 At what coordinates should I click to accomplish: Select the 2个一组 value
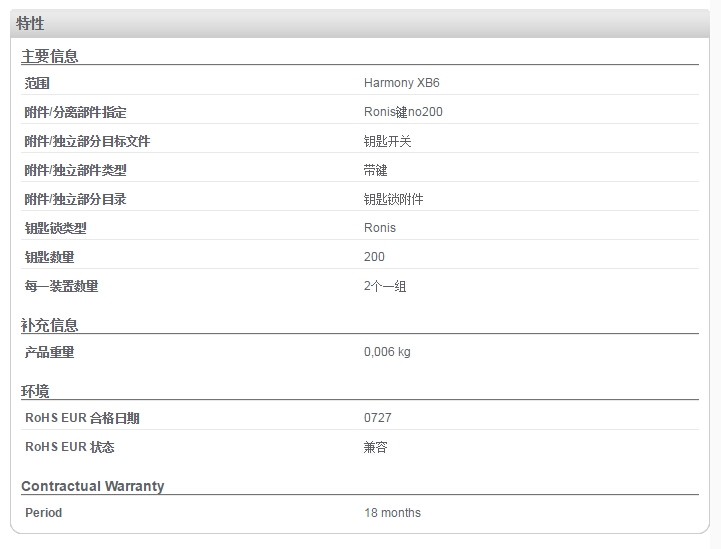coord(385,286)
